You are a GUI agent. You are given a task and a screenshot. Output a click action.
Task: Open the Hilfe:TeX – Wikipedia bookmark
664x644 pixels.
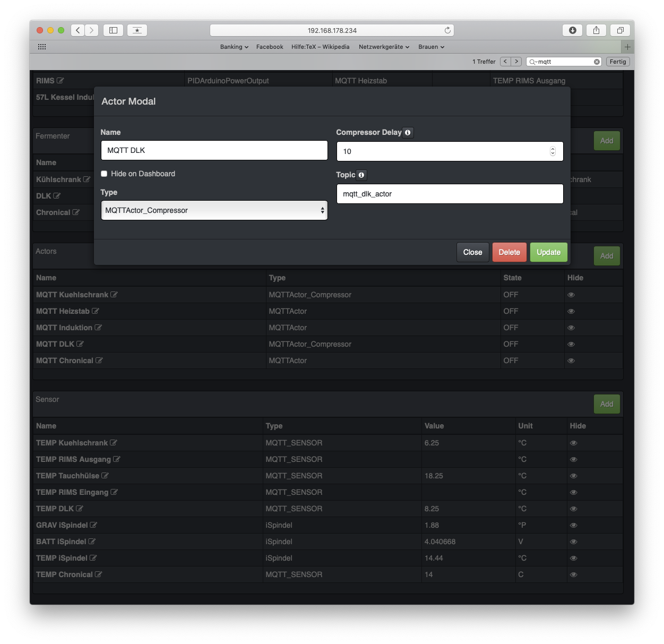[320, 47]
